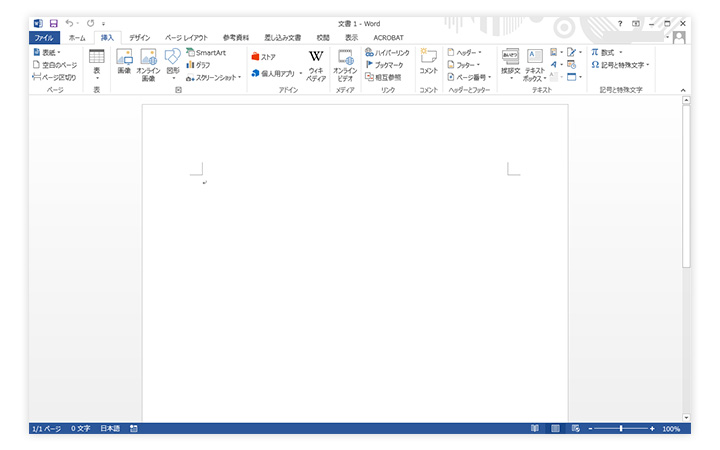Insert a ブックマーク bookmark
This screenshot has height=450, width=720.
384,65
